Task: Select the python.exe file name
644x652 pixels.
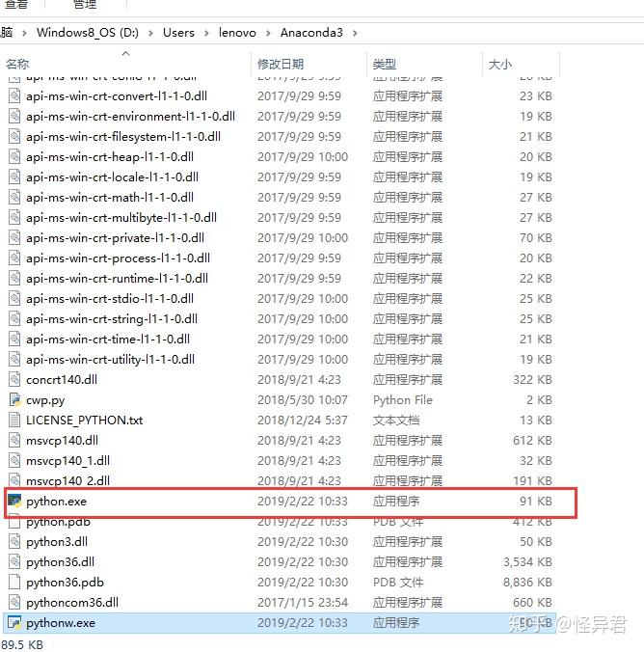Action: pyautogui.click(x=57, y=502)
